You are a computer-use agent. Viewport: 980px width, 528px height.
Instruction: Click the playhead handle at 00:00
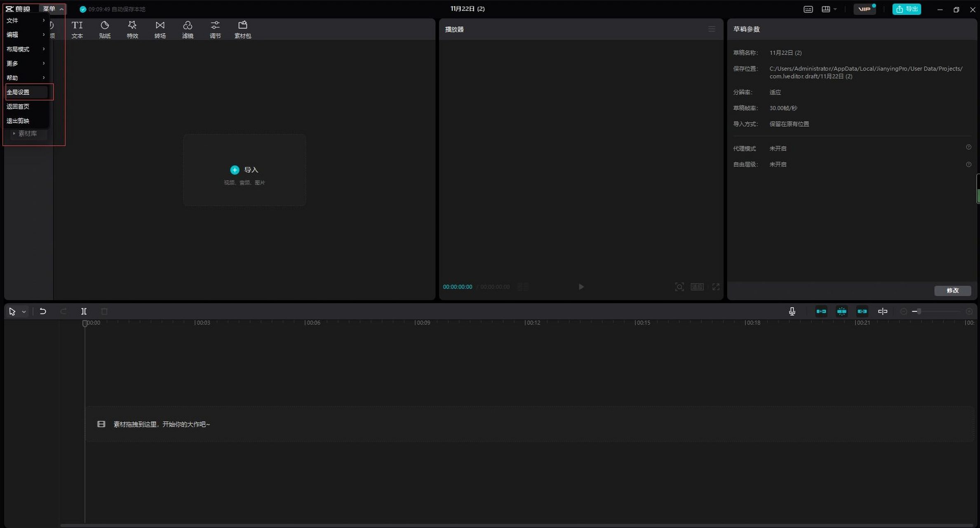point(85,323)
